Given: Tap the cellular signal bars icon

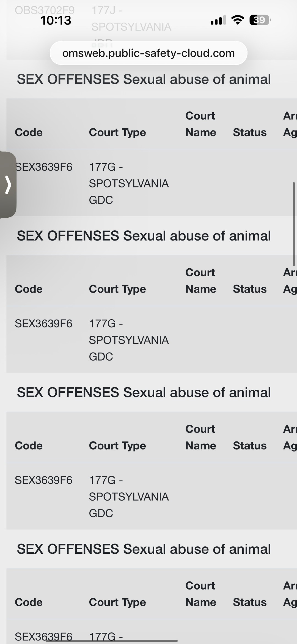Looking at the screenshot, I should [x=218, y=20].
